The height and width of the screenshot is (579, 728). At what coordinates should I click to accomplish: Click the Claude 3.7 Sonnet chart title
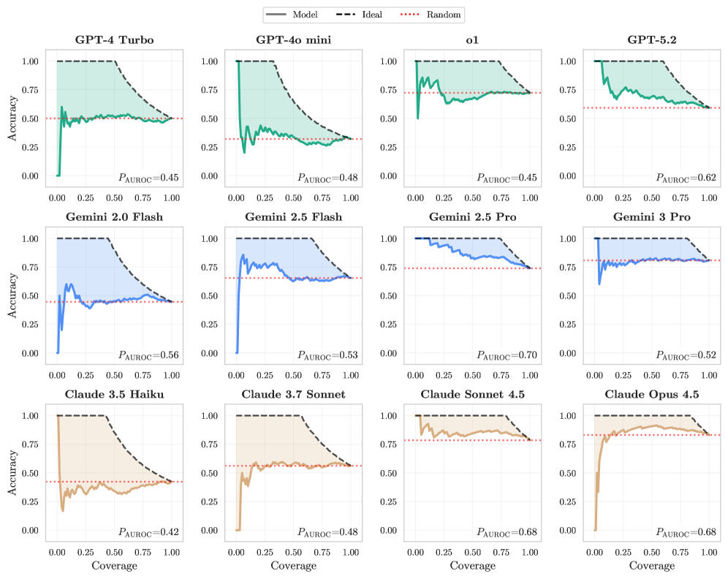point(293,395)
